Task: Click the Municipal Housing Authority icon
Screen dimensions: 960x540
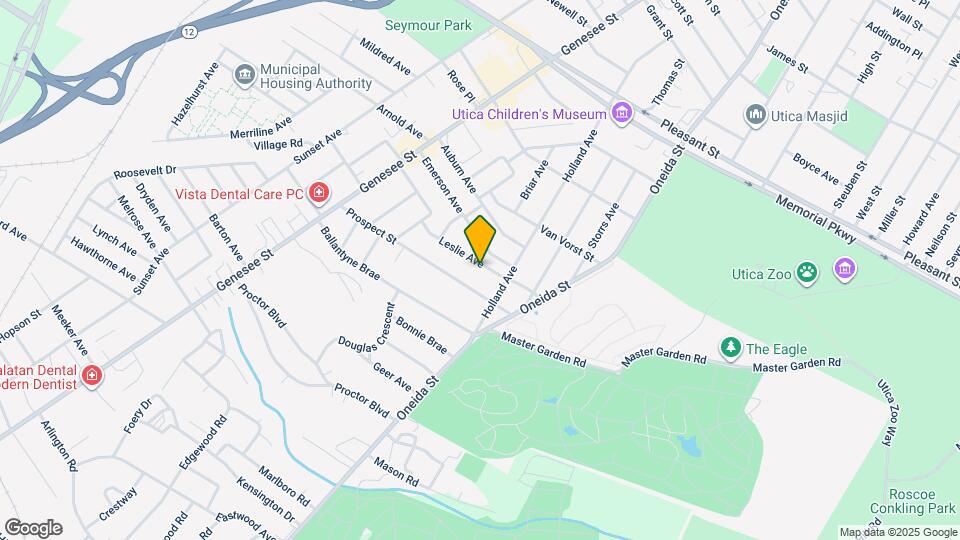Action: click(x=245, y=76)
